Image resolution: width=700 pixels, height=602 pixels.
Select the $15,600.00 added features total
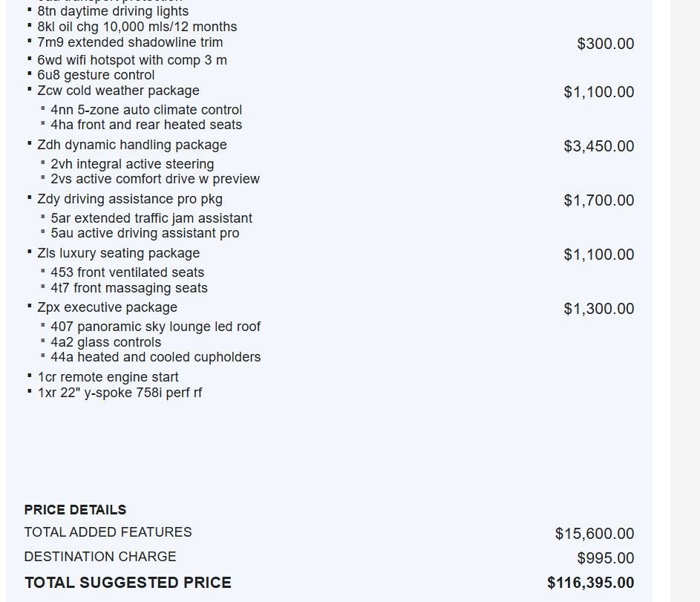595,534
